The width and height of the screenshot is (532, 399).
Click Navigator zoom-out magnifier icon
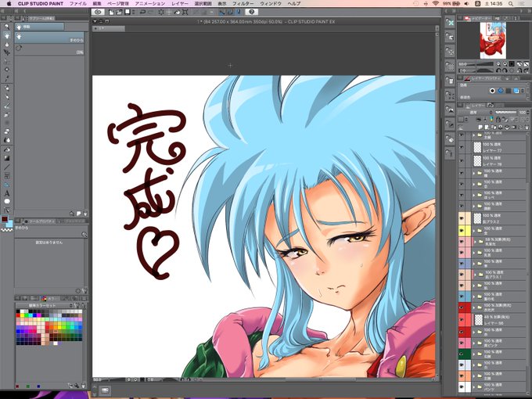[499, 64]
